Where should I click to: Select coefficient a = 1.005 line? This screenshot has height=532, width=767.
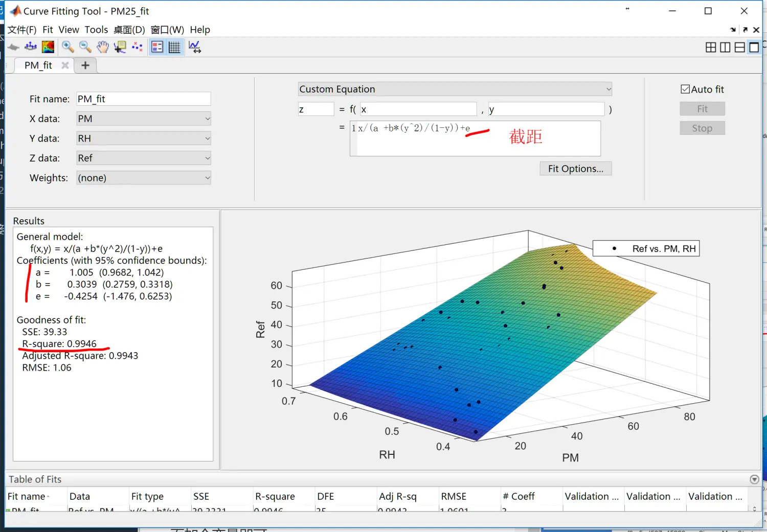100,273
